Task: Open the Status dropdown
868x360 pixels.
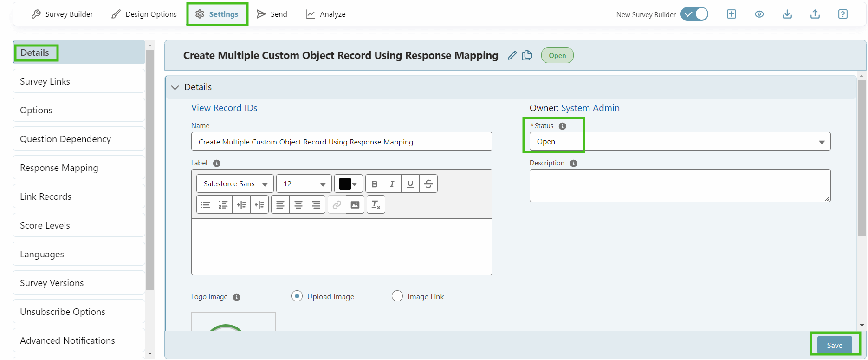Action: coord(680,142)
